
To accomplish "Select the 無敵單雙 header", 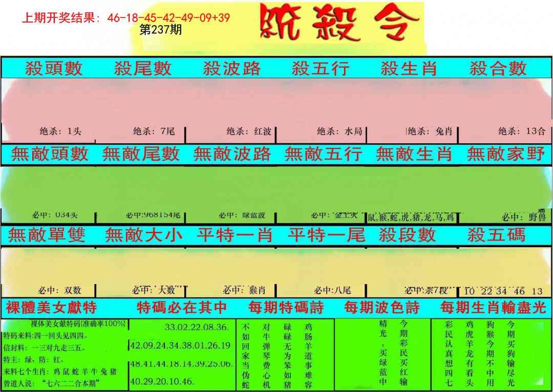I will [47, 235].
